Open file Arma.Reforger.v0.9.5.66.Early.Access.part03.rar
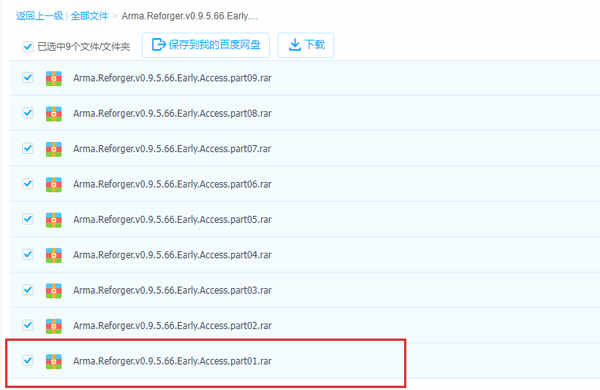The image size is (600, 390). [172, 290]
